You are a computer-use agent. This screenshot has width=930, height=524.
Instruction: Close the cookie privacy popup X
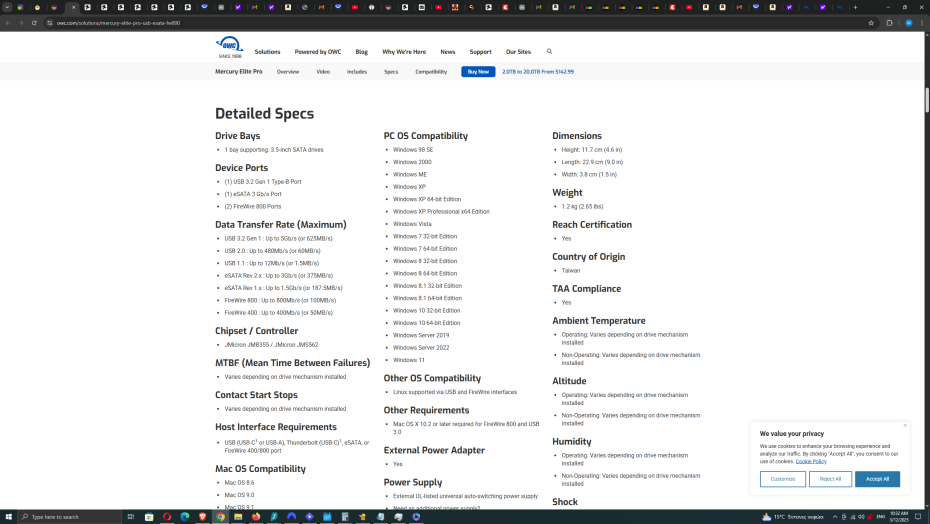tap(905, 425)
